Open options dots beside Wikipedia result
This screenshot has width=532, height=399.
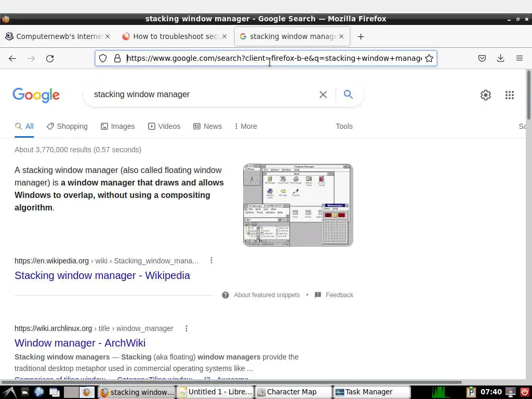click(x=211, y=261)
